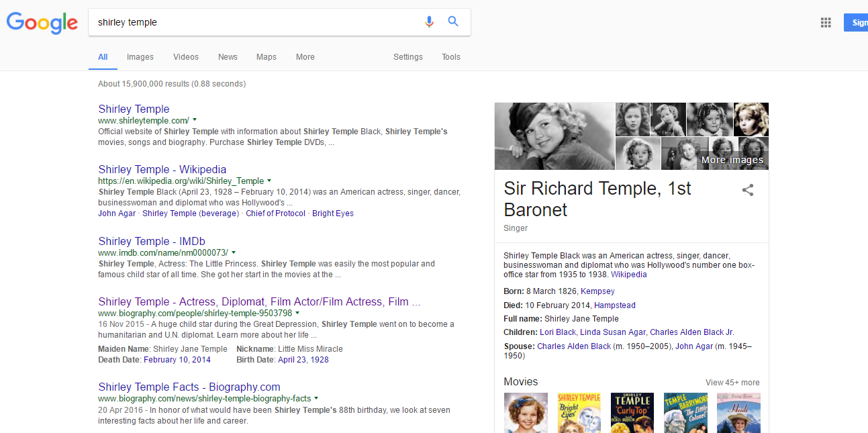Click More images in knowledge panel

tap(732, 160)
